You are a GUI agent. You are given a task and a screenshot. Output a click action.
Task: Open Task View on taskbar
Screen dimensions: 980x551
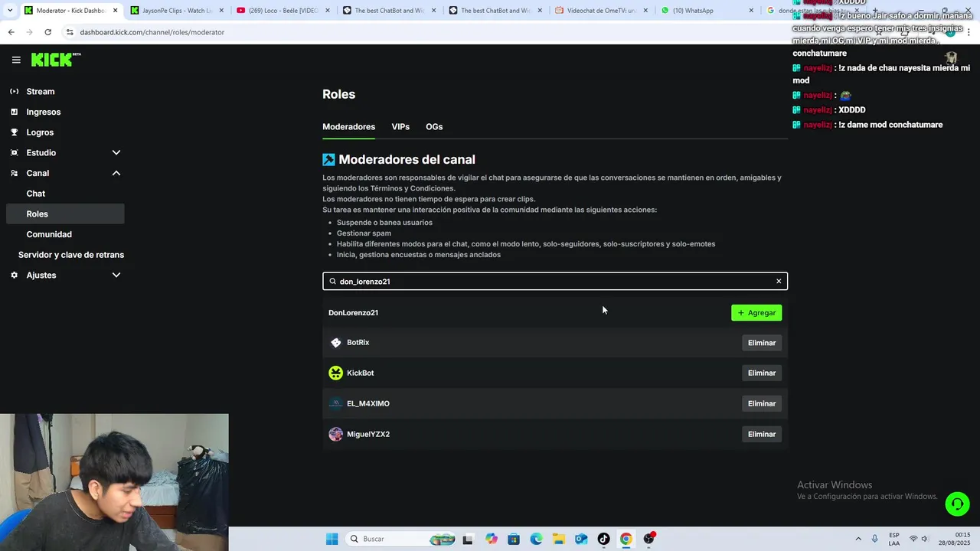pyautogui.click(x=468, y=539)
